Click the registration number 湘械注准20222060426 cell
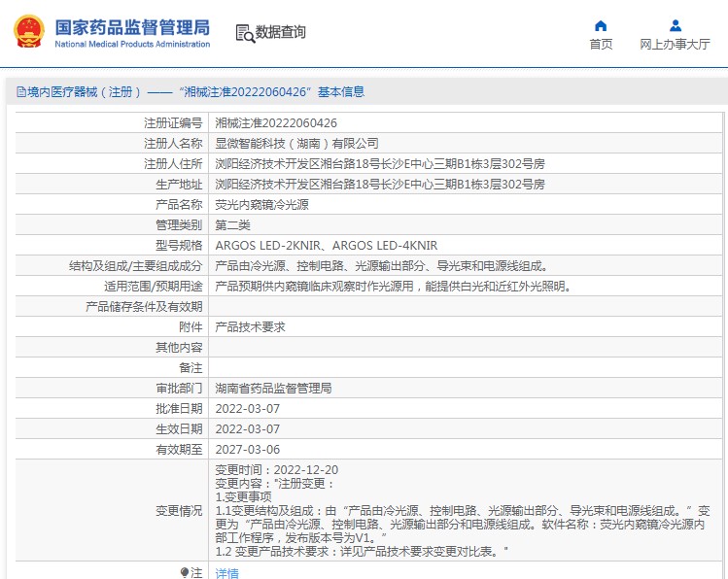The height and width of the screenshot is (579, 728). [x=276, y=123]
